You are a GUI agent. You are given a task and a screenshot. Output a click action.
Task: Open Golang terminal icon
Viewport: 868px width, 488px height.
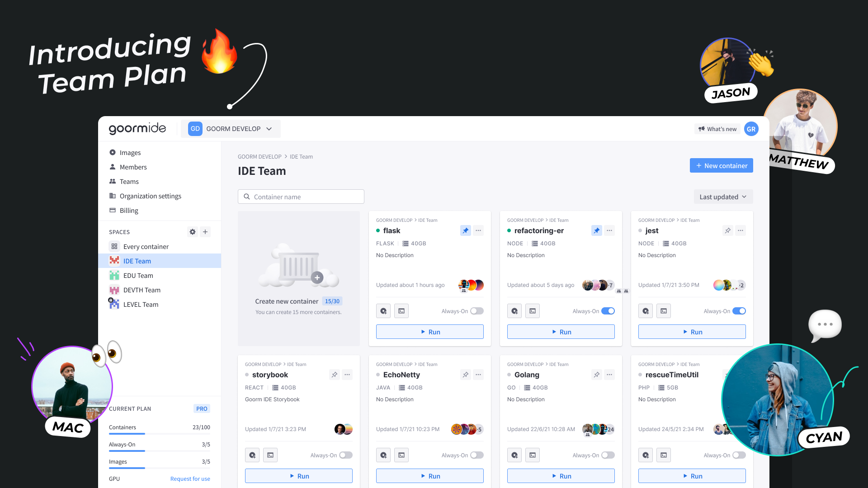point(533,455)
